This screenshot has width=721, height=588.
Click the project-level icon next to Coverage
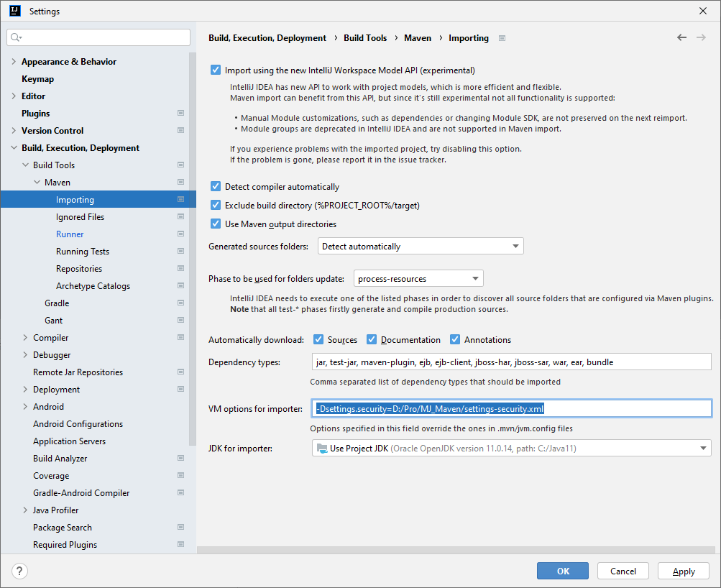pyautogui.click(x=180, y=476)
